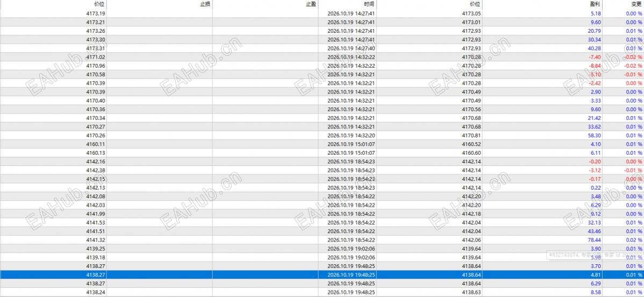Click the 价位 header beside 盈利

[x=475, y=4]
